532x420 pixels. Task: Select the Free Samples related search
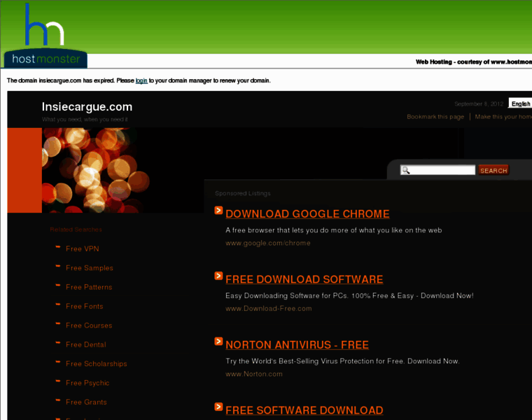90,268
